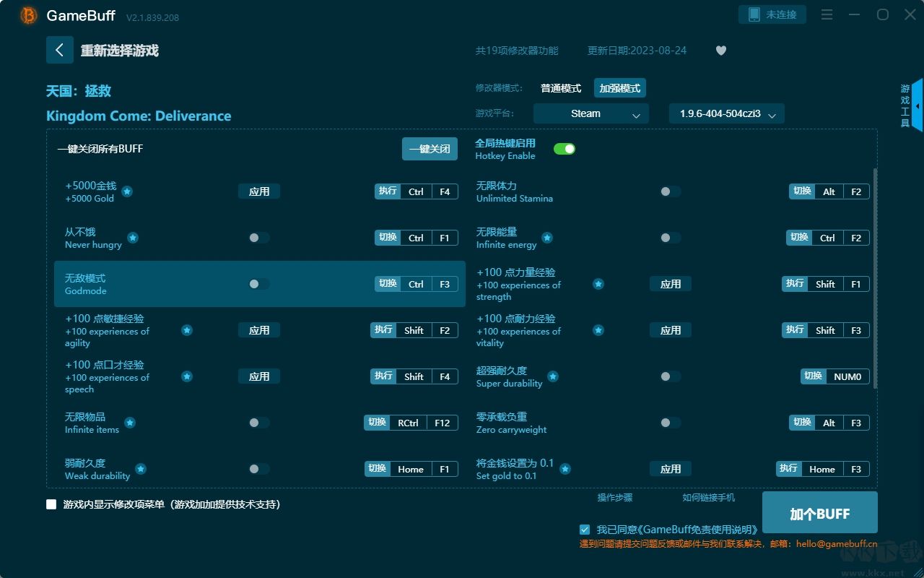Apply Set gold to 0.1
924x578 pixels.
671,469
